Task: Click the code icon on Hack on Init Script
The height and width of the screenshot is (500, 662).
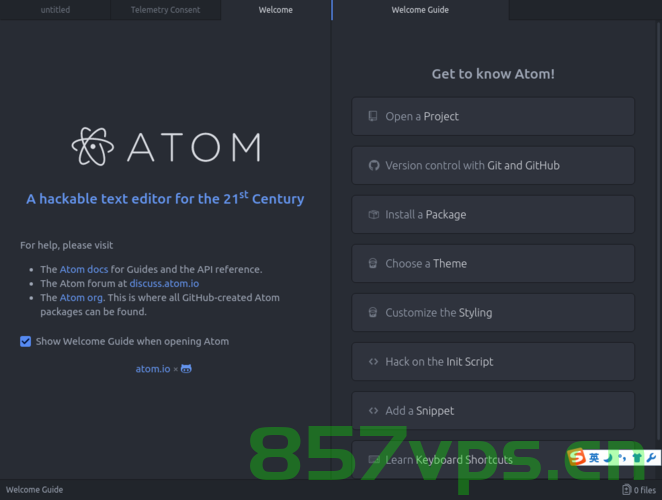Action: click(x=373, y=361)
